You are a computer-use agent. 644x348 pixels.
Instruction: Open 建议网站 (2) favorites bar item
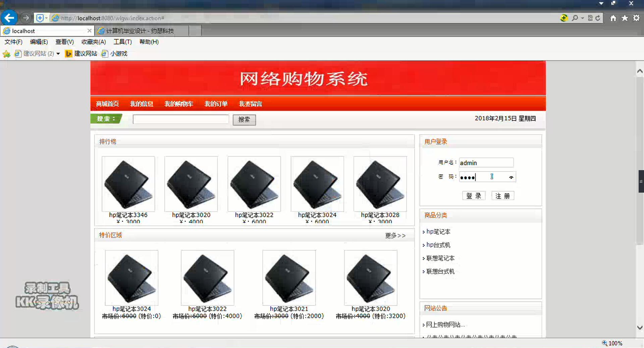[x=34, y=54]
